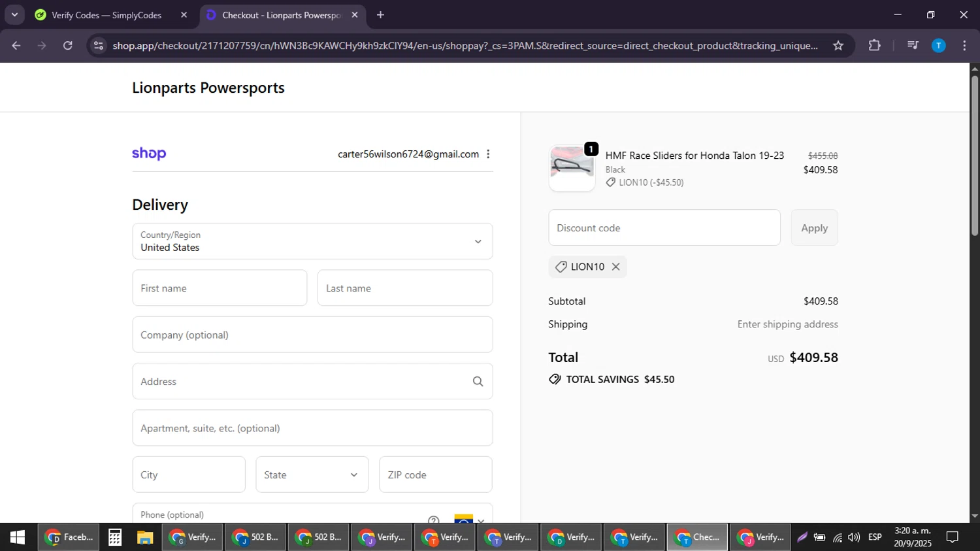Click TOTAL SAVINGS $45.50 text

[620, 379]
